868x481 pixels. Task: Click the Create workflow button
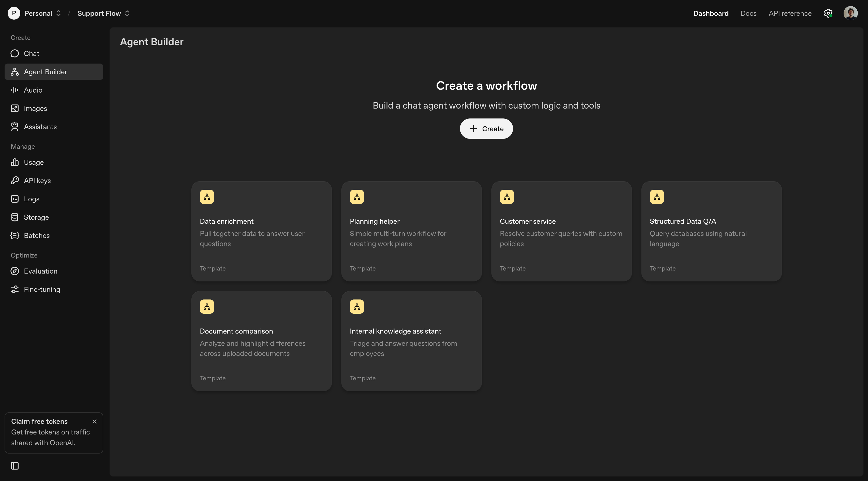coord(486,129)
